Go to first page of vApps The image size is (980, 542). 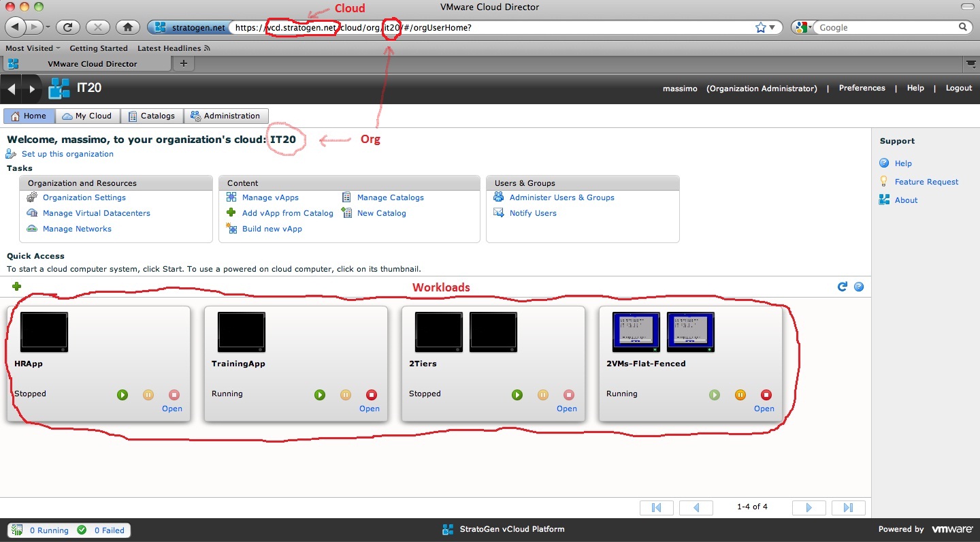657,507
